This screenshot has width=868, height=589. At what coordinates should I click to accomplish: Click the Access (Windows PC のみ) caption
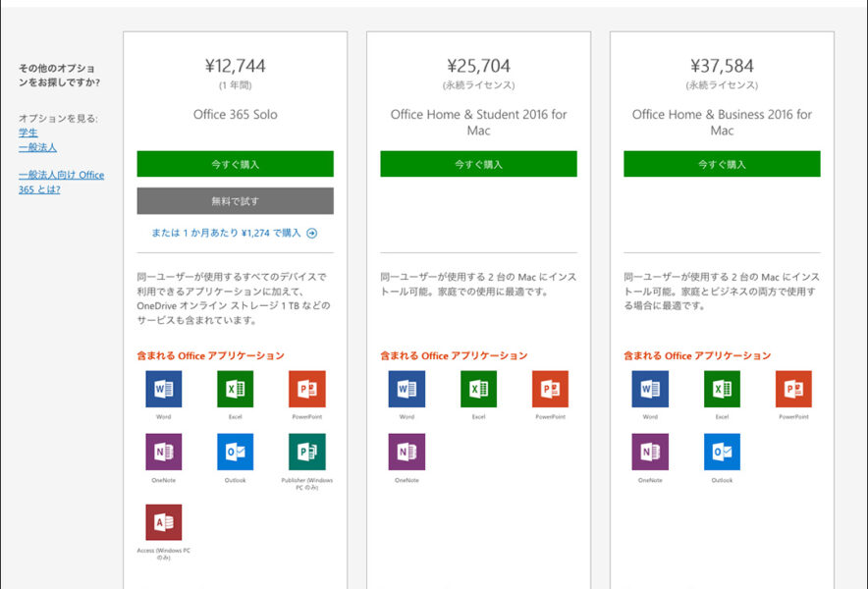tap(163, 554)
